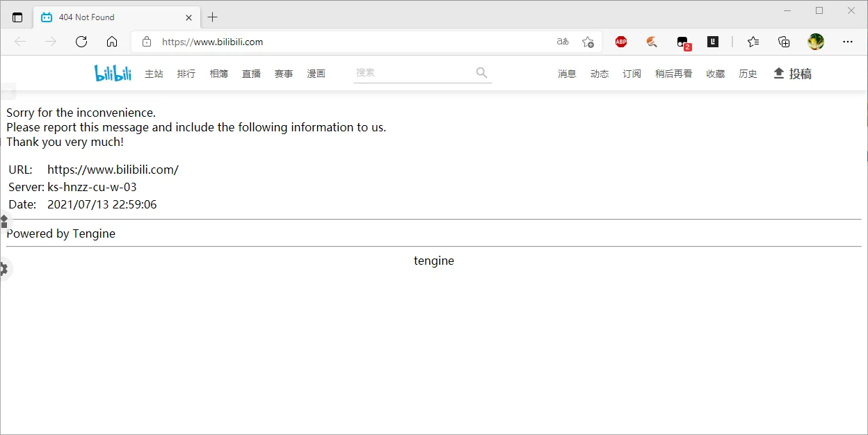Open the 漫画 comics page
This screenshot has width=868, height=435.
pos(316,74)
